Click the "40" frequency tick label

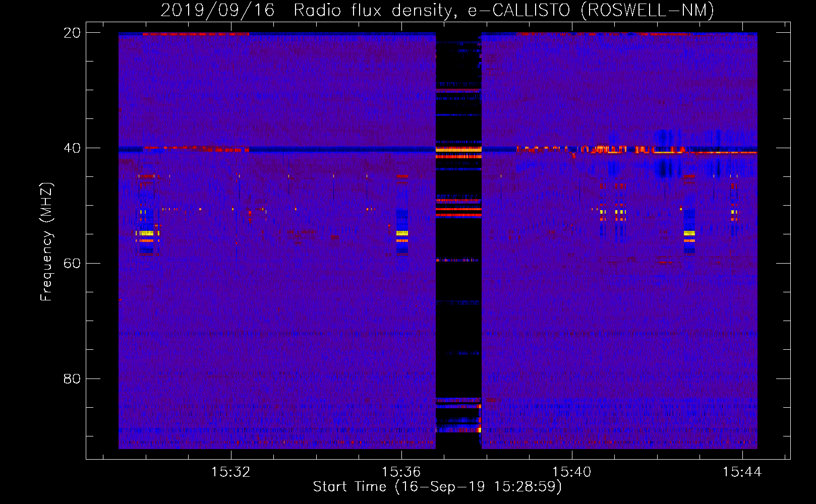(72, 148)
